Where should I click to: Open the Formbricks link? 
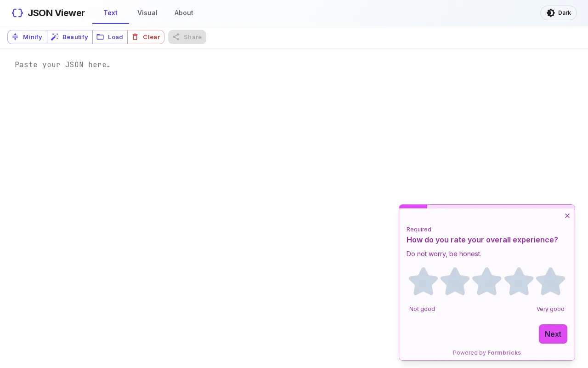click(504, 353)
